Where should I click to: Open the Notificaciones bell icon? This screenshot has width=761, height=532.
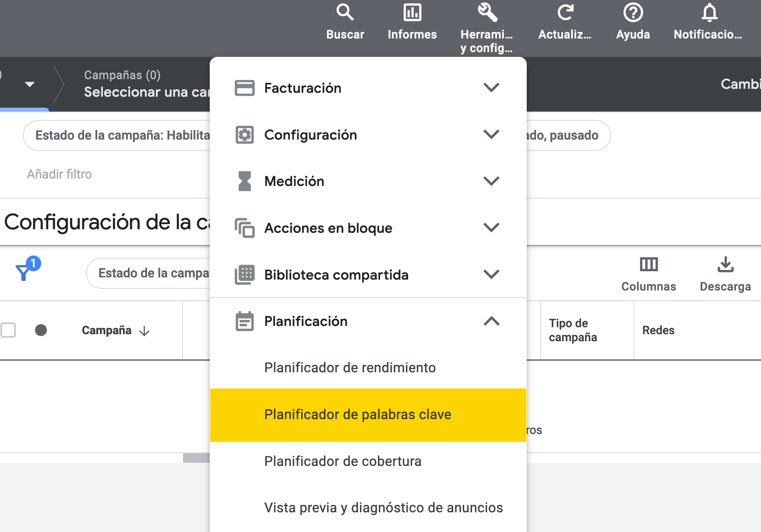coord(709,14)
